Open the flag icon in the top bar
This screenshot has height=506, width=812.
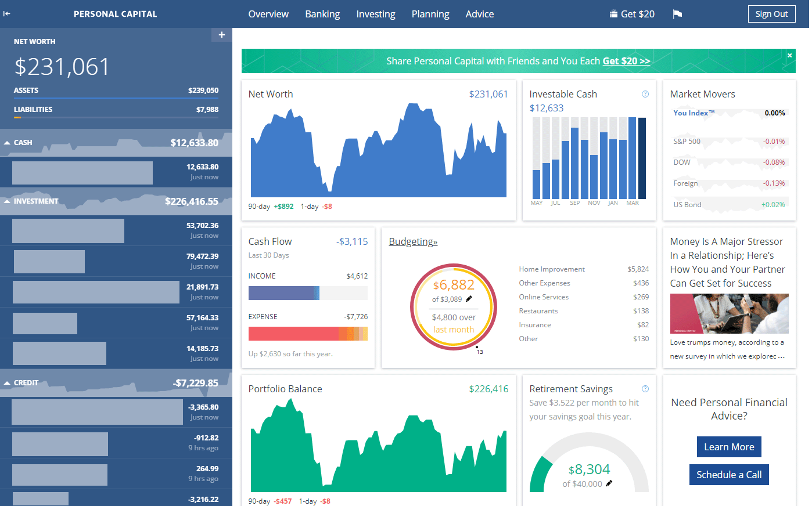tap(677, 13)
